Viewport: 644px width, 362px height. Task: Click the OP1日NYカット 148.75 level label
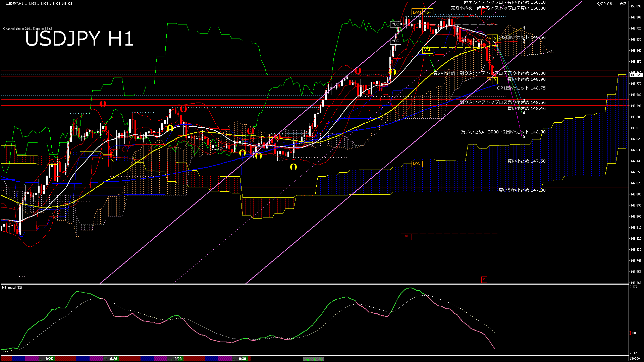(x=521, y=88)
